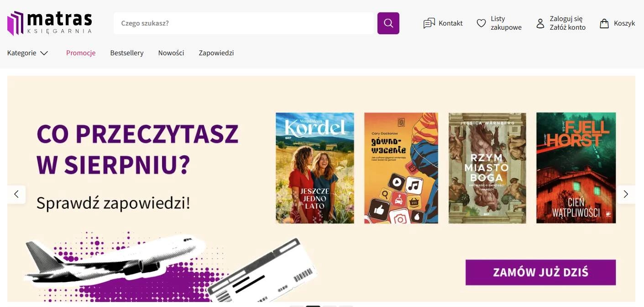Click the 'Sprawdź zapowiedzi!' banner text
Screen dimensions: 644x307
click(x=113, y=203)
